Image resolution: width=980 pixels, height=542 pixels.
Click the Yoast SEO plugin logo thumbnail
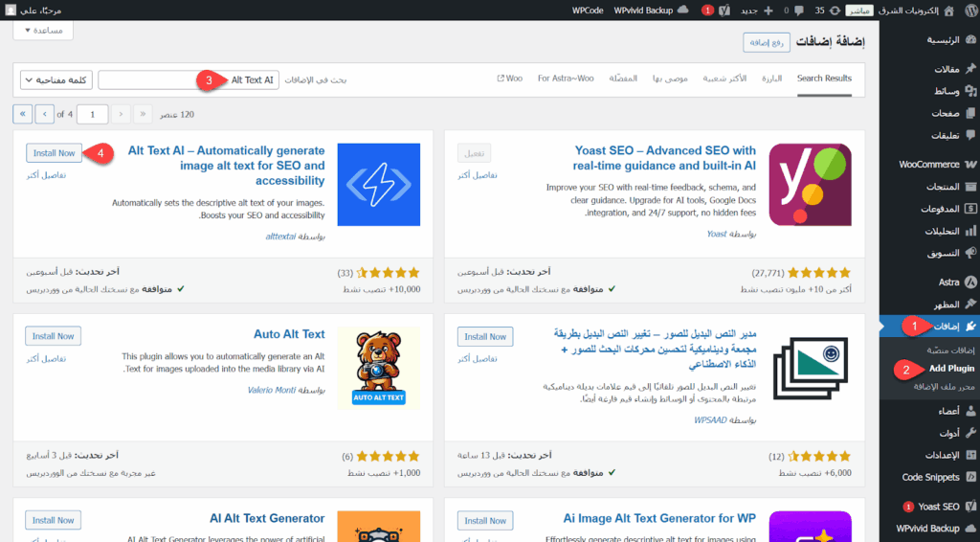point(810,185)
